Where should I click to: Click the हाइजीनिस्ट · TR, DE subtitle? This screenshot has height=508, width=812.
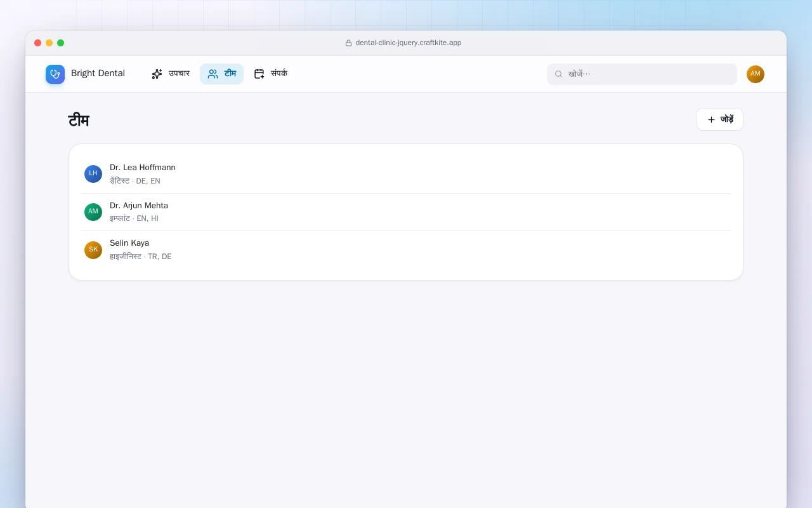(x=141, y=257)
